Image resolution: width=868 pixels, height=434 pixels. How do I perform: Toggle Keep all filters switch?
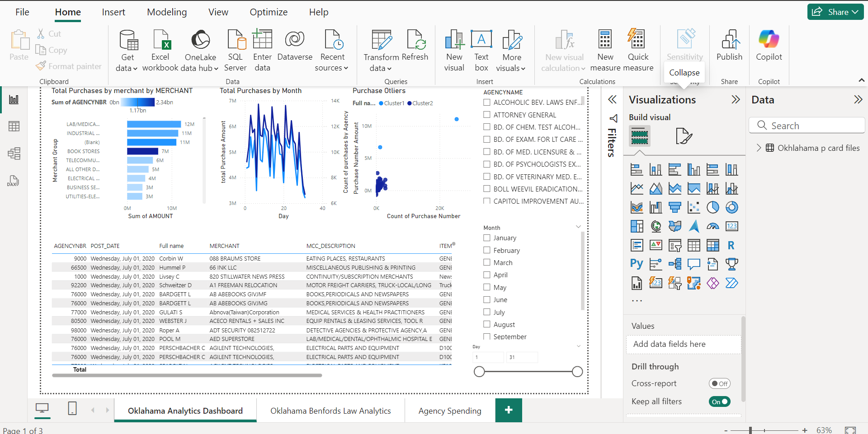coord(719,401)
